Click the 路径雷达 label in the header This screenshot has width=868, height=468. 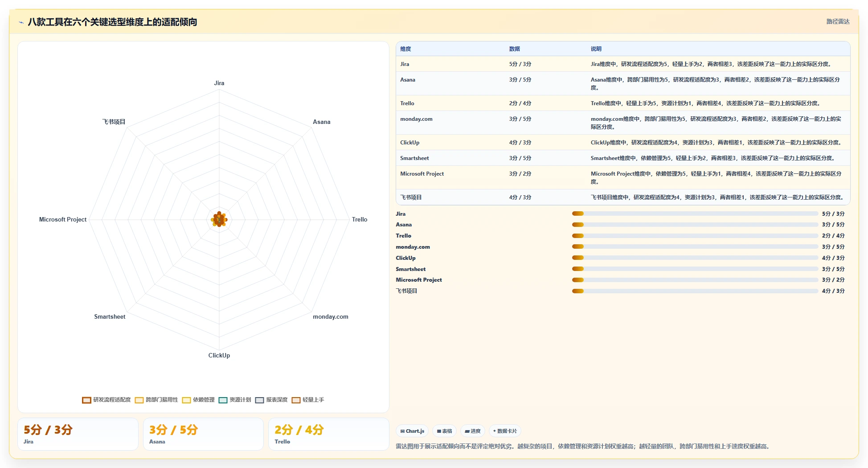(x=838, y=21)
